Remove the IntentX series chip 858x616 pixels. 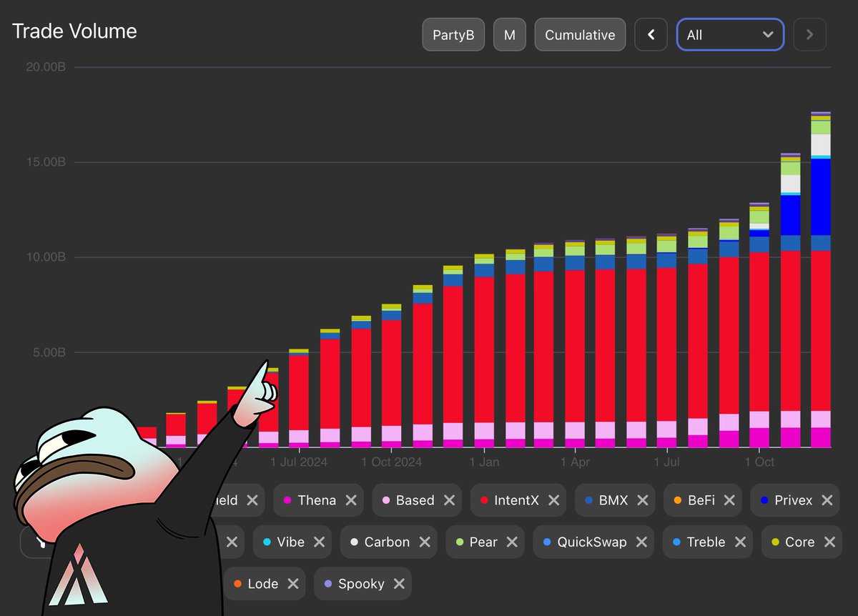553,500
